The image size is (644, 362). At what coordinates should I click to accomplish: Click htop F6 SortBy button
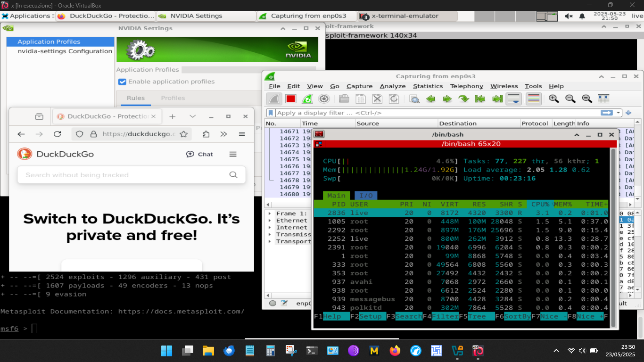(512, 316)
